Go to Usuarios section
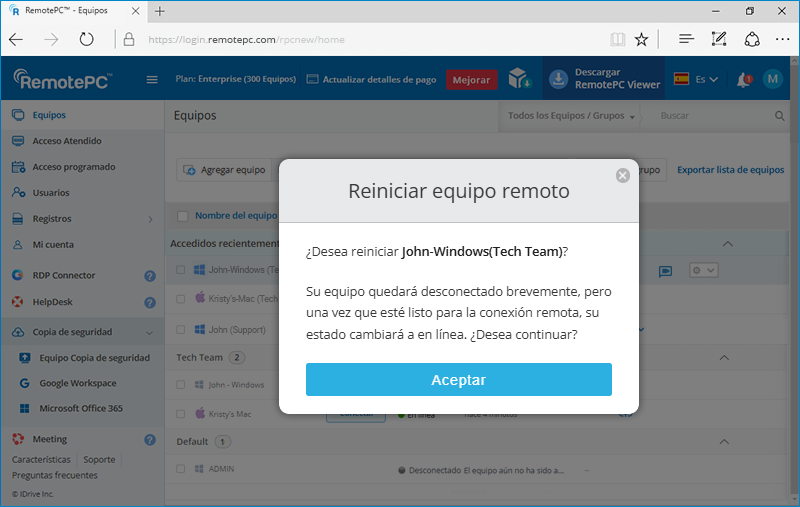800x507 pixels. tap(51, 193)
